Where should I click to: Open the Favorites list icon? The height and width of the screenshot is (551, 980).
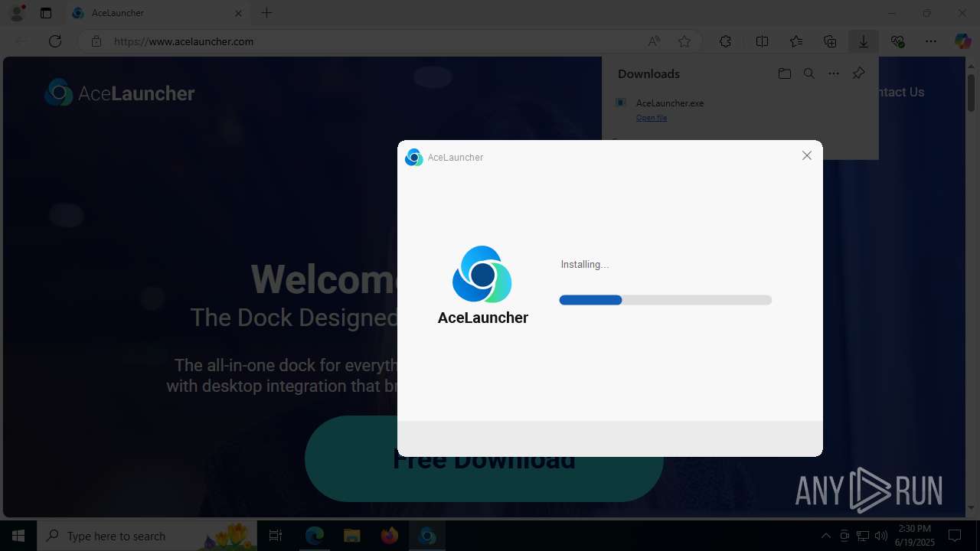tap(796, 41)
